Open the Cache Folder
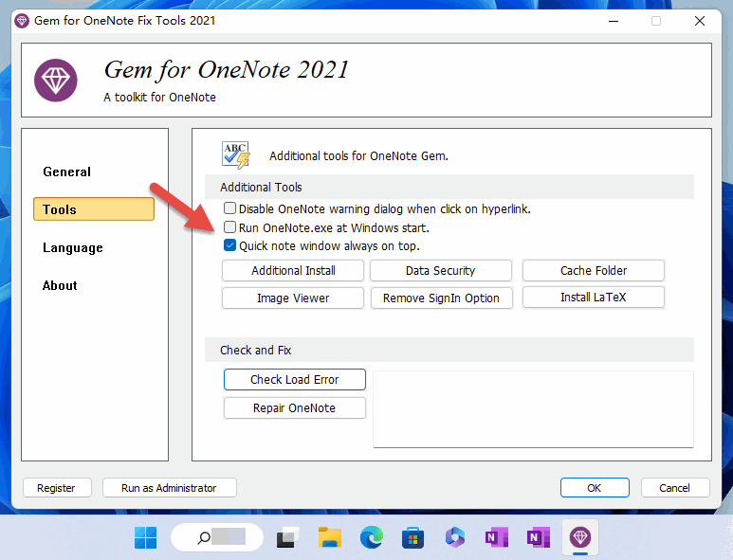 point(594,270)
